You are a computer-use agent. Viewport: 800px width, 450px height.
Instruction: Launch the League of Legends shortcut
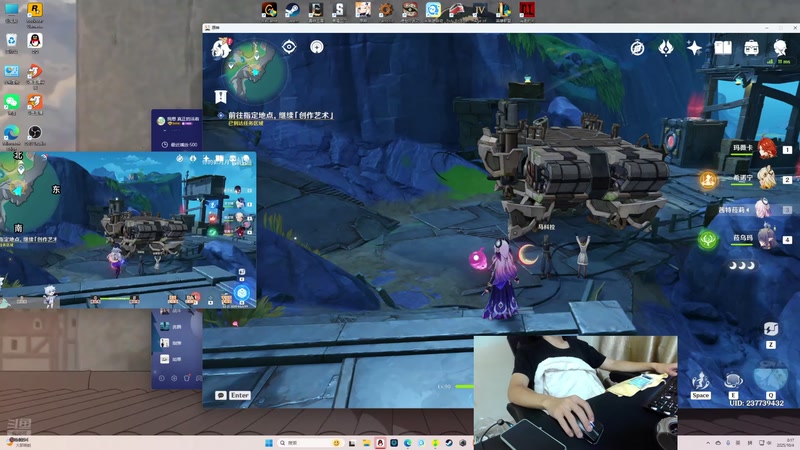[x=503, y=10]
